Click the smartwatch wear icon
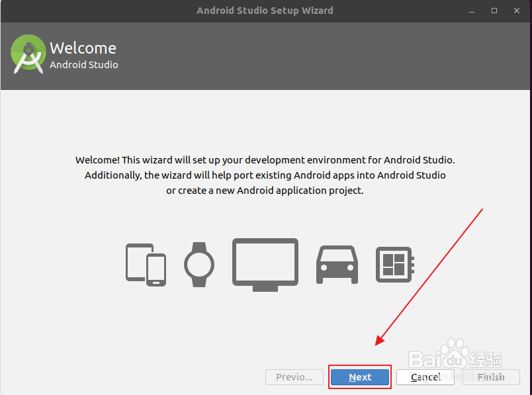 [199, 265]
